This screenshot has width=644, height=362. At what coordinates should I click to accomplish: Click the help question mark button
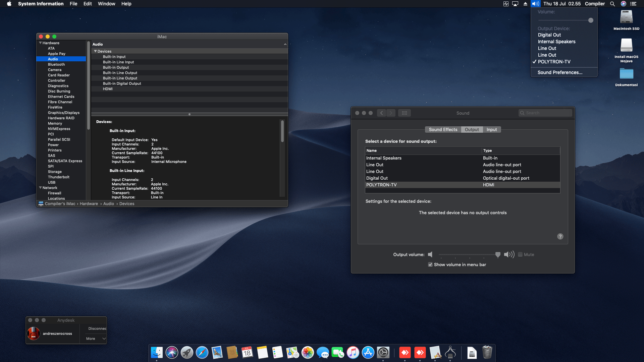pyautogui.click(x=560, y=237)
